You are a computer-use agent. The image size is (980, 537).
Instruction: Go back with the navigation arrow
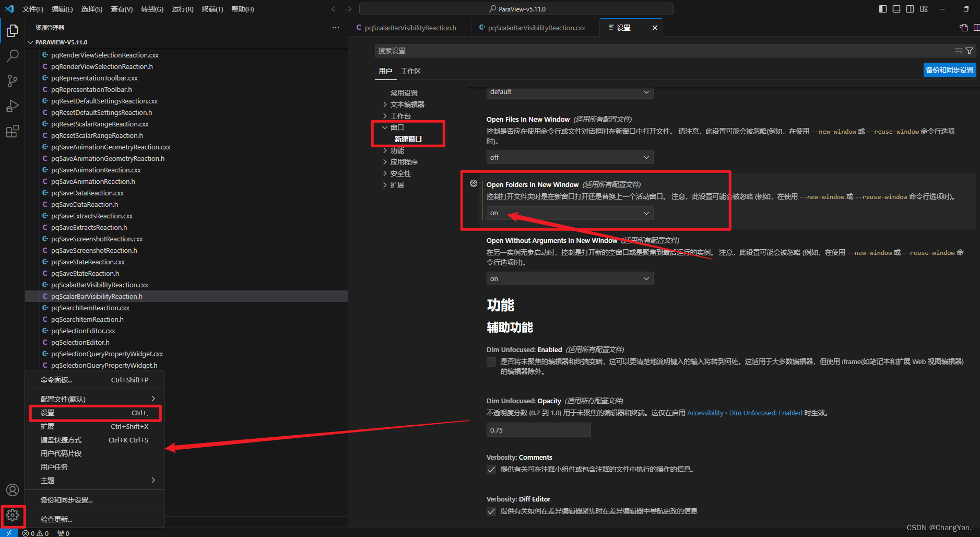point(335,9)
